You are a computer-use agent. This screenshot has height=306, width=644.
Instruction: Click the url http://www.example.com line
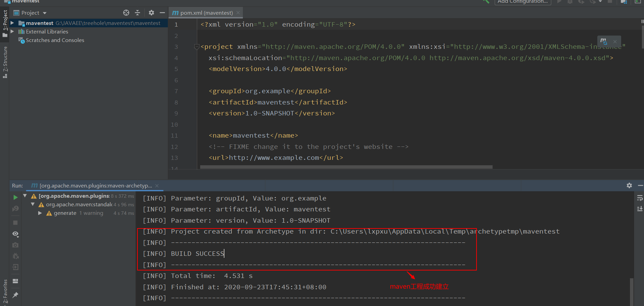coord(276,157)
